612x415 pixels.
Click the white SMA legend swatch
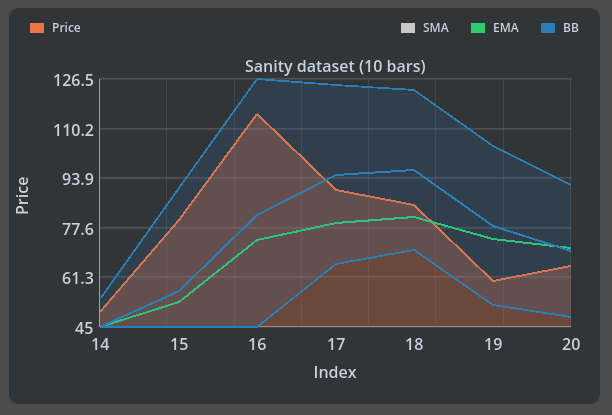point(407,28)
